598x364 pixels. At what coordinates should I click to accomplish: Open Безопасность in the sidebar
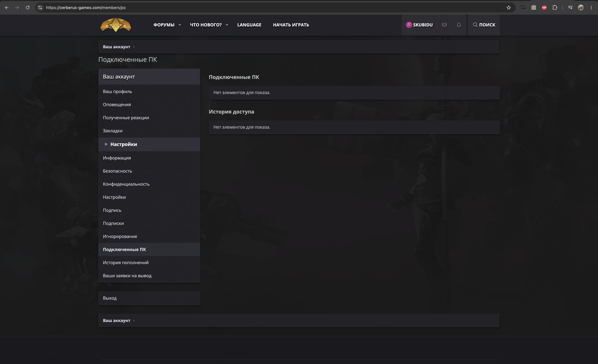pos(149,171)
